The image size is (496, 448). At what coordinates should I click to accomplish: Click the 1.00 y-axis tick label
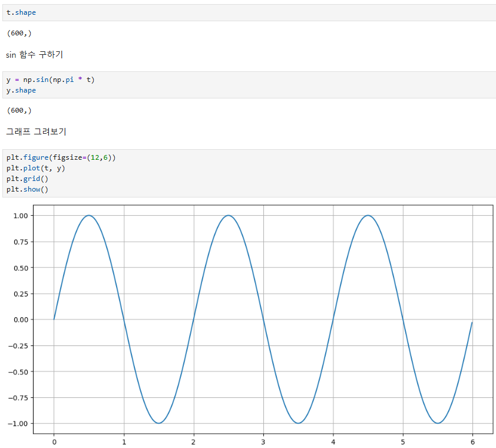tap(21, 216)
